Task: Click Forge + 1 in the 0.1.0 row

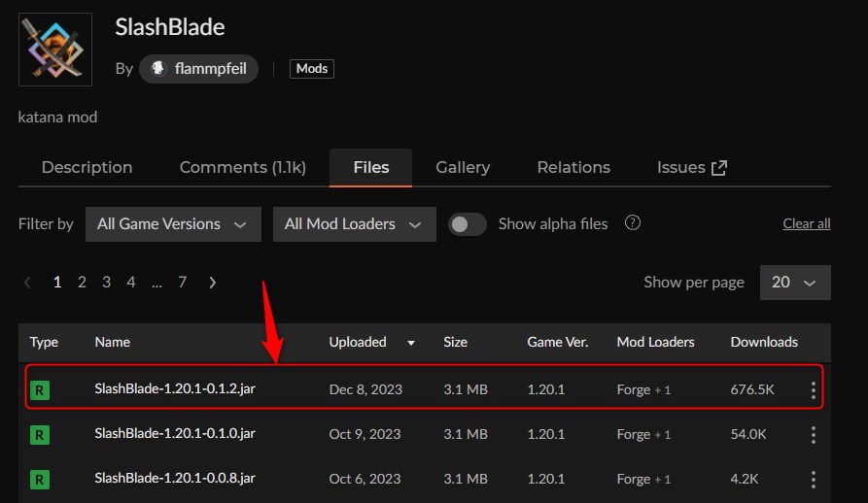Action: (x=643, y=435)
